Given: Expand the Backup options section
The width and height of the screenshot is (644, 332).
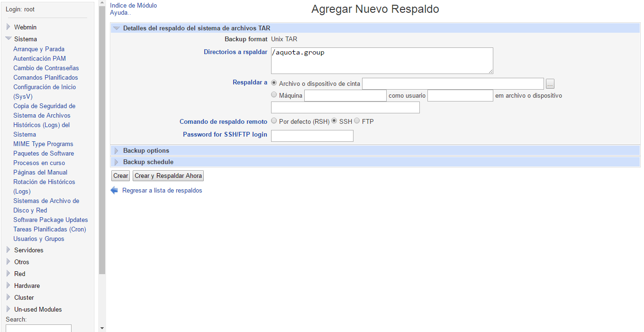Looking at the screenshot, I should tap(117, 151).
